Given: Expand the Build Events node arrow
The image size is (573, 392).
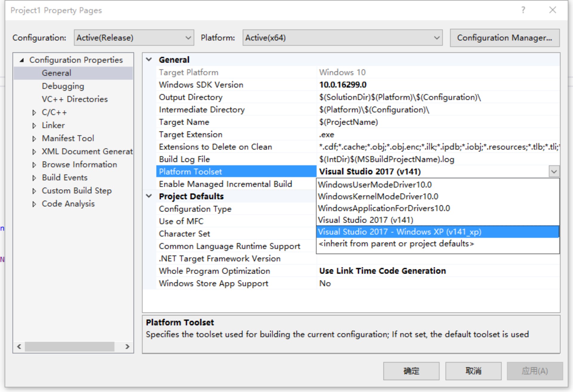Looking at the screenshot, I should [x=34, y=178].
